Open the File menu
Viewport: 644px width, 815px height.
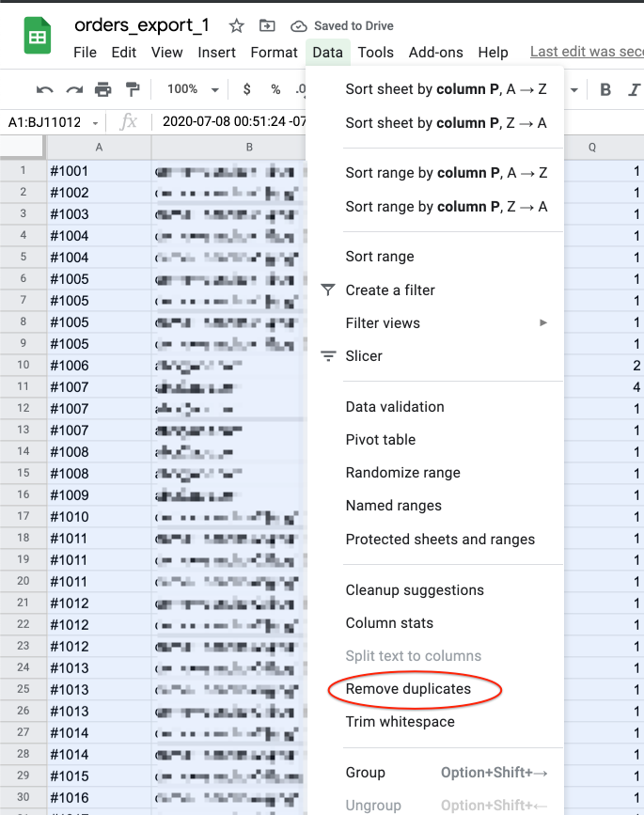tap(85, 53)
